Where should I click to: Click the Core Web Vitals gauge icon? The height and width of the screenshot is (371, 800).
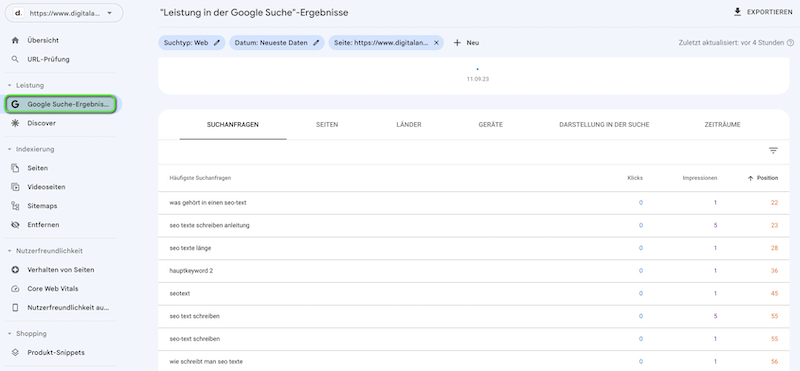tap(15, 288)
